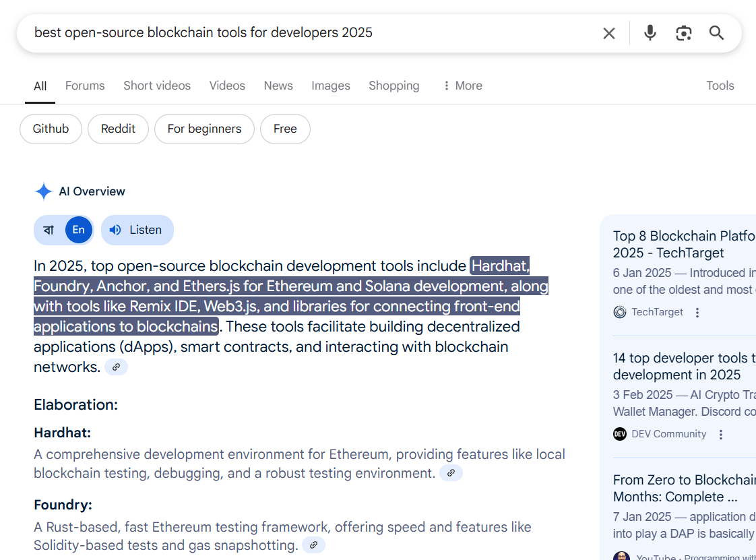Open the 'From Zero to Blockchain' result
Viewport: 756px width, 560px height.
coord(684,489)
